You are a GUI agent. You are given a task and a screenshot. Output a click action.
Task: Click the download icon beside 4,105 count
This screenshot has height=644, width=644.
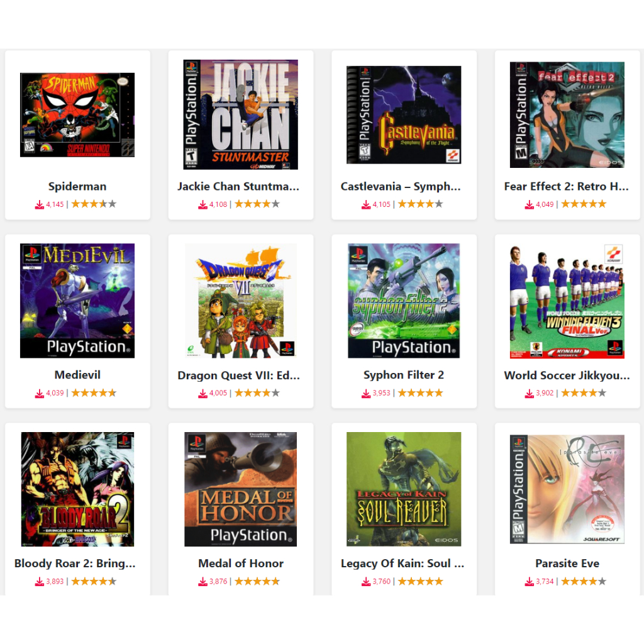tap(366, 204)
